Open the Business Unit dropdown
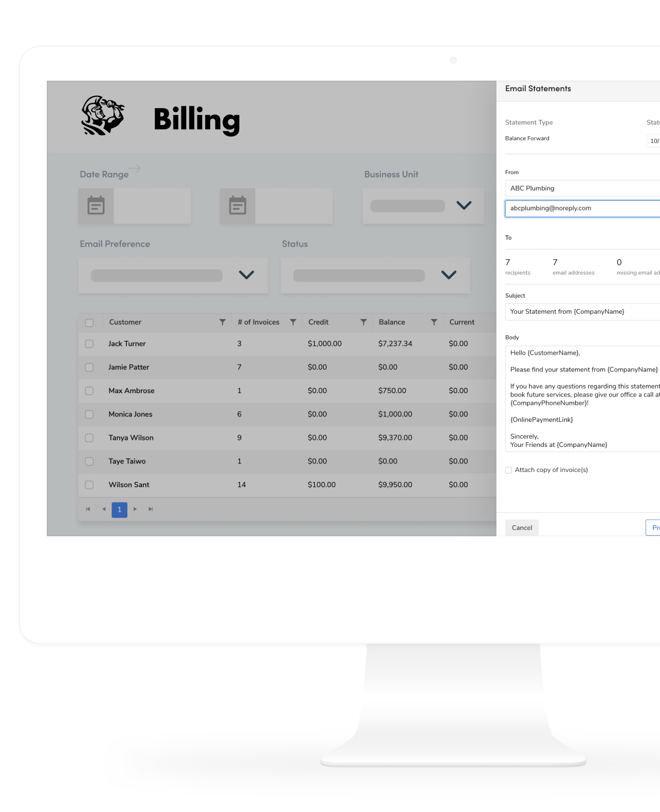Image resolution: width=660 pixels, height=812 pixels. tap(464, 206)
